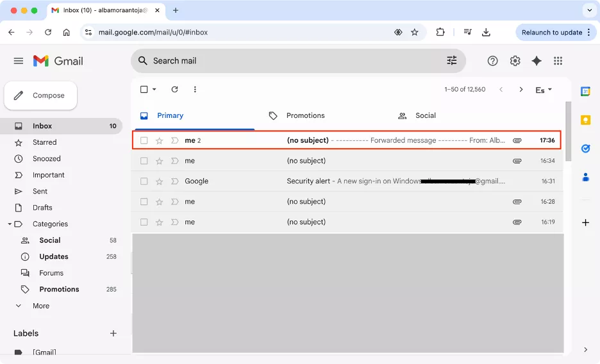Click the Compose button
The height and width of the screenshot is (364, 600).
click(40, 95)
